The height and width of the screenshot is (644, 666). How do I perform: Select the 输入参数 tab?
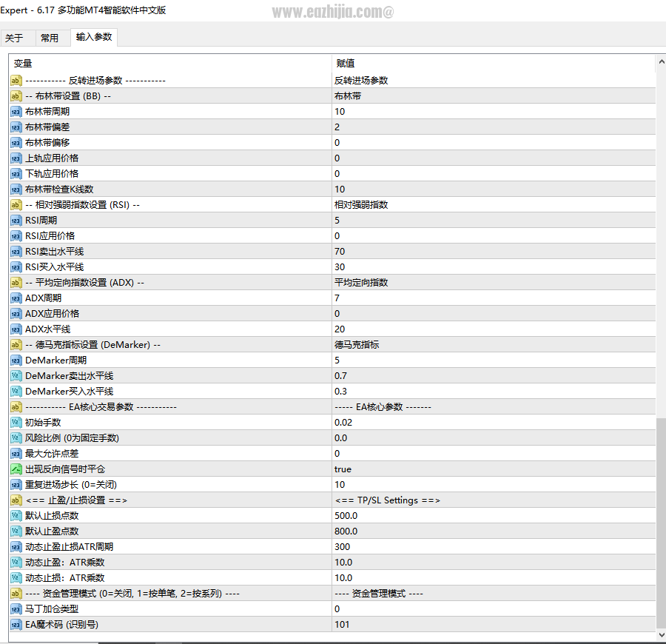(94, 37)
